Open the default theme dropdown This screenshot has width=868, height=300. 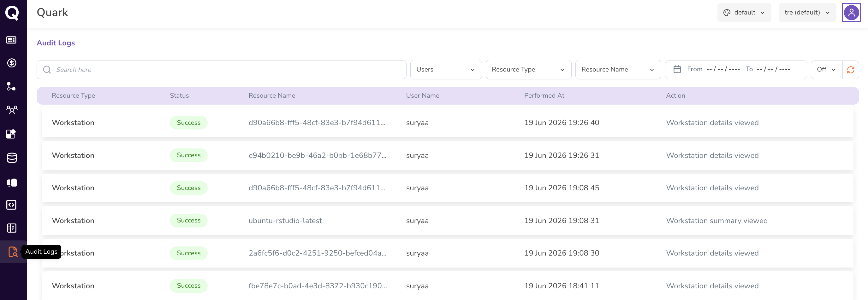point(744,12)
